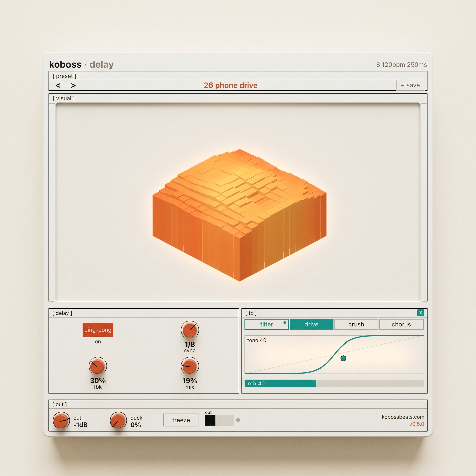Toggle the filter enable dot indicator
Viewport: 476px width, 476px height.
click(284, 323)
